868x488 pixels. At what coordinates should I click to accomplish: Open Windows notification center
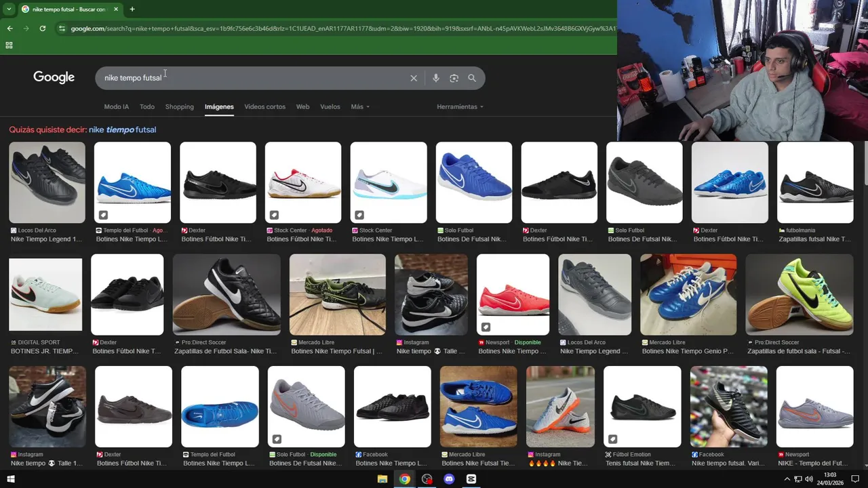click(855, 479)
